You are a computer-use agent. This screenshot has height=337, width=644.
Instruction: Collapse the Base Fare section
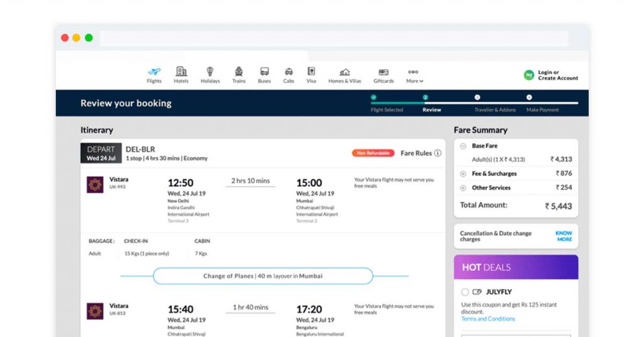point(464,146)
